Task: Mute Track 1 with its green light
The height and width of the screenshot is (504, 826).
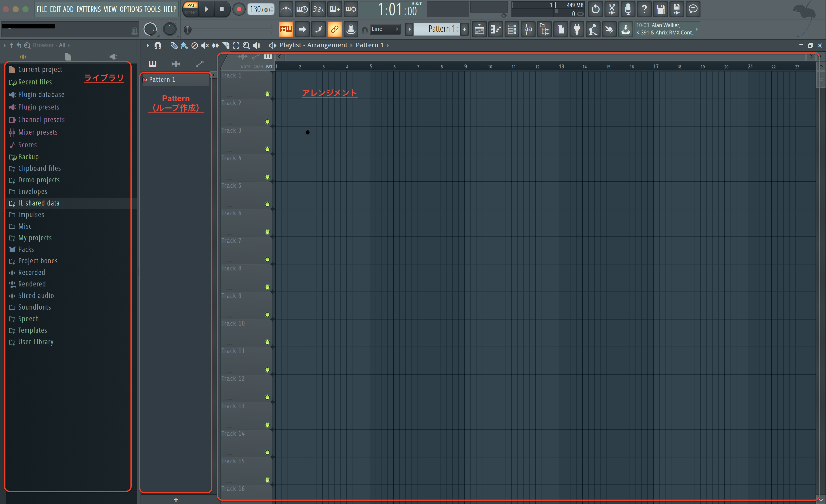Action: [x=267, y=94]
